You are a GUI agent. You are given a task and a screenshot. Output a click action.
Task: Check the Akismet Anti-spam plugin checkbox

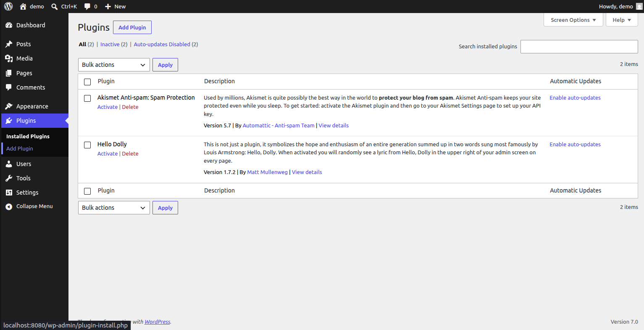coord(87,98)
